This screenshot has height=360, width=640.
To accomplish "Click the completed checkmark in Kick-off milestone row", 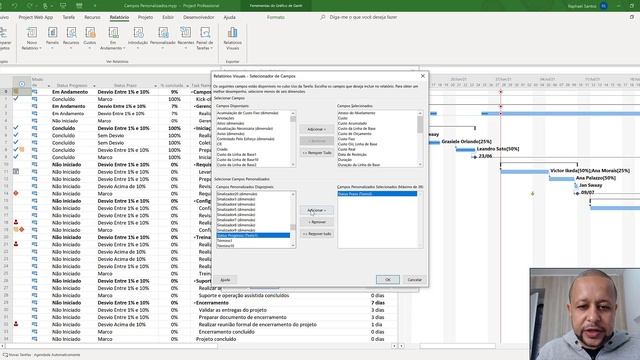I will [x=16, y=99].
